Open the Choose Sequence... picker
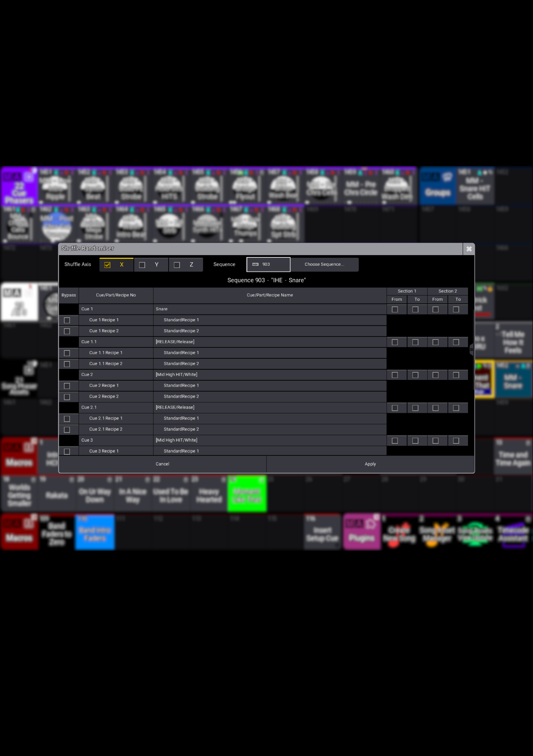Viewport: 533px width, 756px height. [324, 265]
